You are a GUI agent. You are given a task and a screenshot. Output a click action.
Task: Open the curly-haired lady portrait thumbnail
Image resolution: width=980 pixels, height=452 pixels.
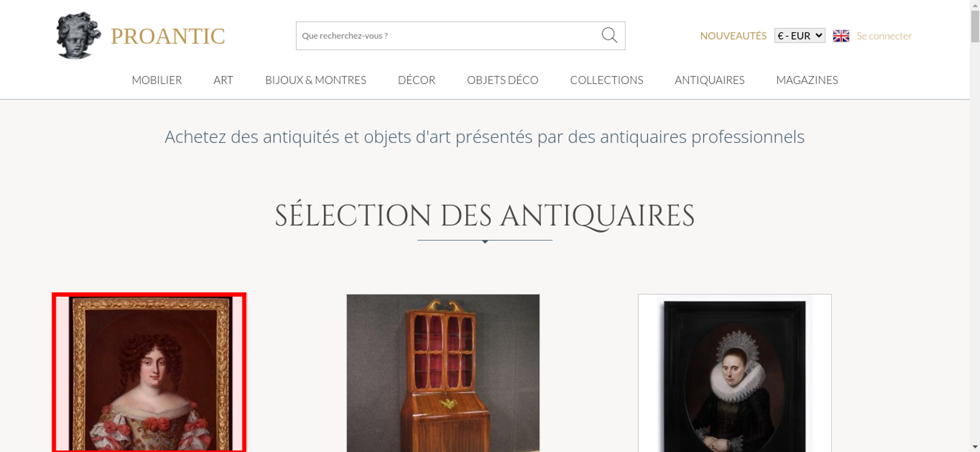[149, 373]
